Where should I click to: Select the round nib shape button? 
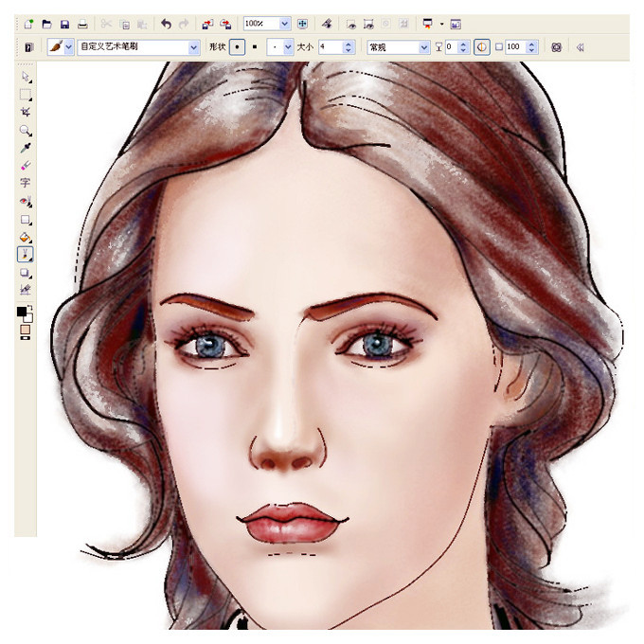coord(237,47)
